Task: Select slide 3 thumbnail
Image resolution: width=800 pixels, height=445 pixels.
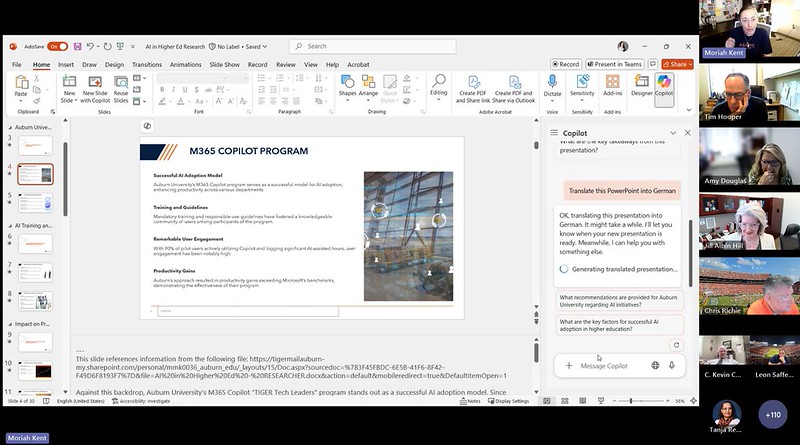Action: click(x=35, y=145)
